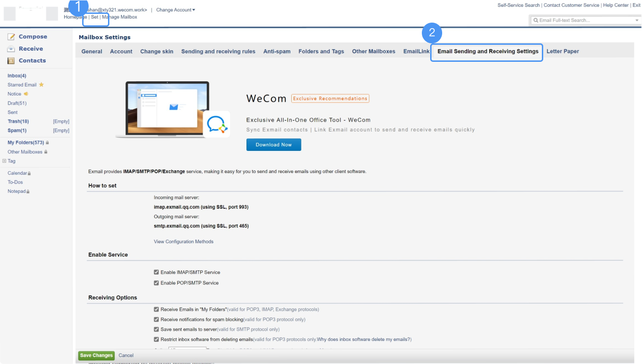The height and width of the screenshot is (364, 642).
Task: Uncheck Enable IMAP/SMTP Service
Action: pos(156,272)
